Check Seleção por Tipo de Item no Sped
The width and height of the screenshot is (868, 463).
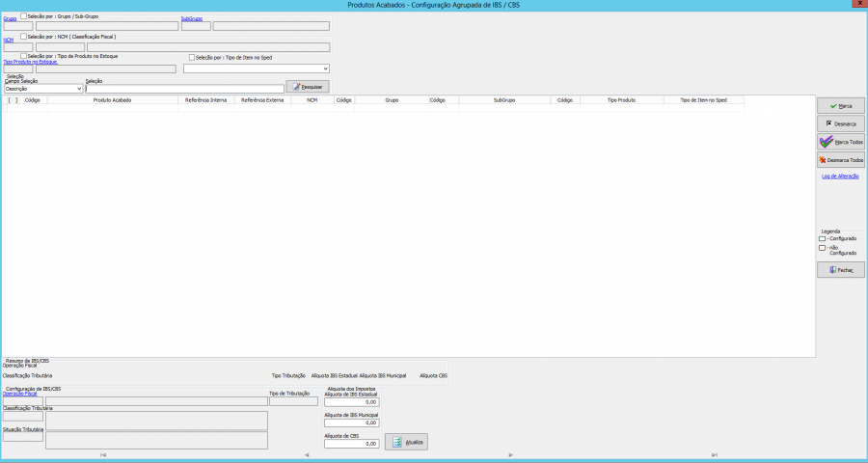(192, 57)
